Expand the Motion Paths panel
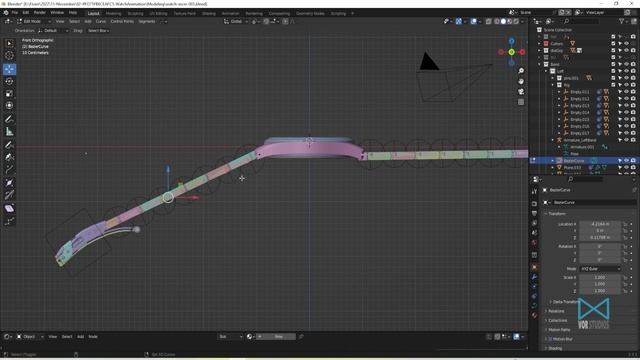Screen dimensions: 640x360 click(x=558, y=330)
